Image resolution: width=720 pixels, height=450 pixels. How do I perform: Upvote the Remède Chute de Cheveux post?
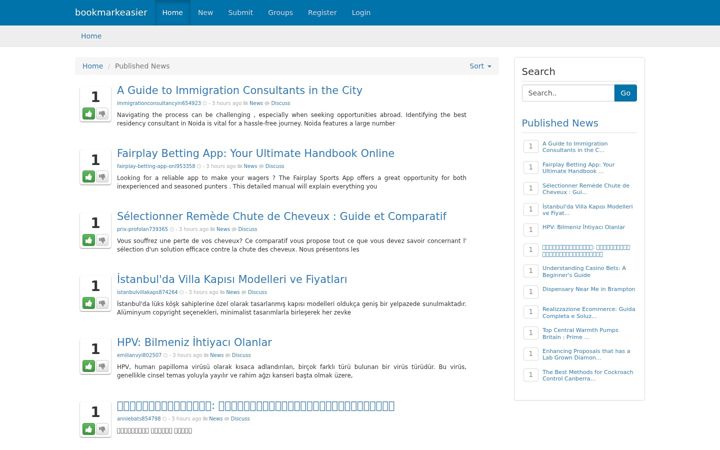point(89,240)
